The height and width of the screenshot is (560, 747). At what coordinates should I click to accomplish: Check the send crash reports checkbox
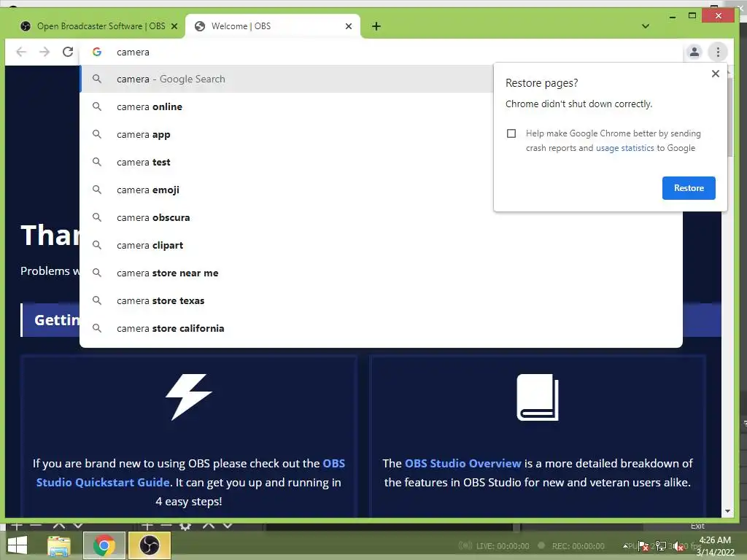click(511, 133)
